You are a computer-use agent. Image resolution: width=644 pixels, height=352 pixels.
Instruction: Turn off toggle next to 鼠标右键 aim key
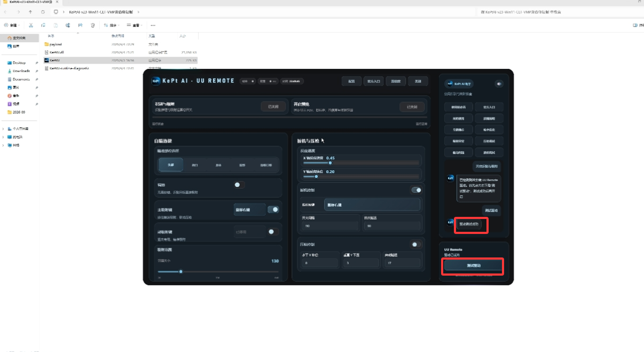[x=273, y=209]
